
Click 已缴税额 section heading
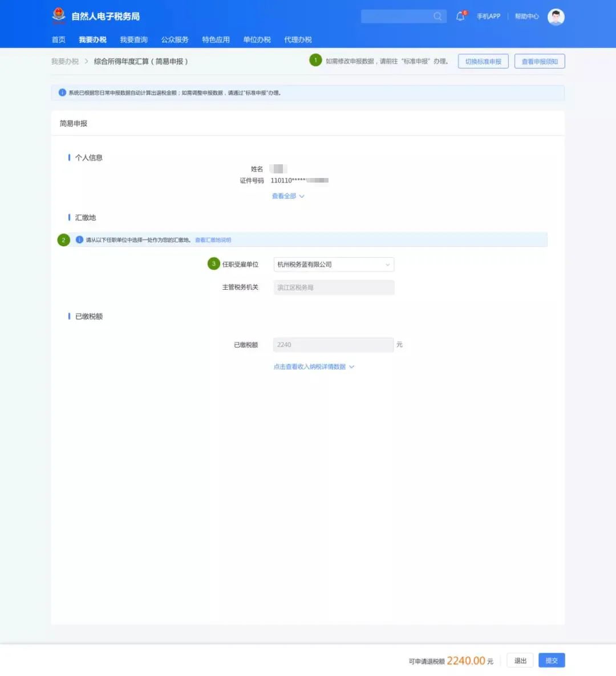tap(89, 317)
